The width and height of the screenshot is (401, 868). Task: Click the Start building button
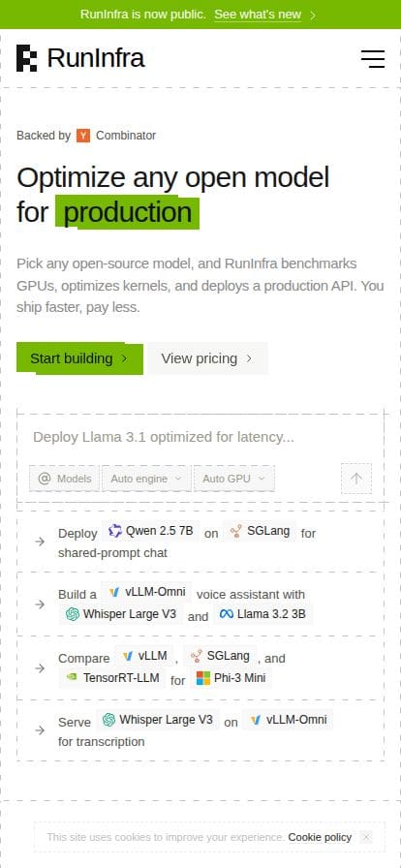79,358
